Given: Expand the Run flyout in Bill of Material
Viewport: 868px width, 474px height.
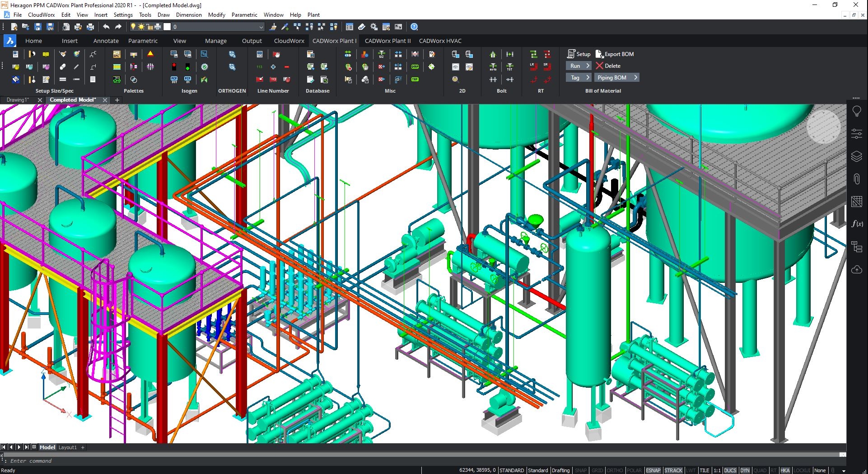Looking at the screenshot, I should (x=588, y=66).
